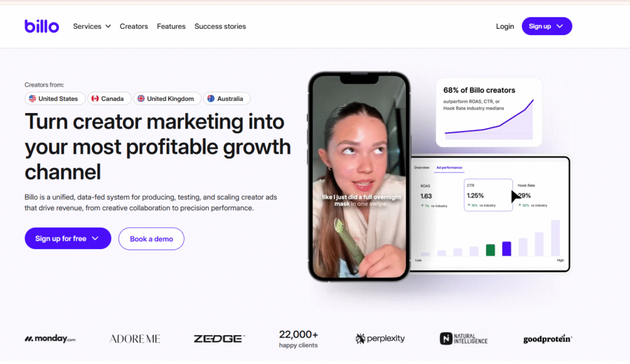This screenshot has width=630, height=364.
Task: Open the Creators menu item
Action: [x=134, y=26]
